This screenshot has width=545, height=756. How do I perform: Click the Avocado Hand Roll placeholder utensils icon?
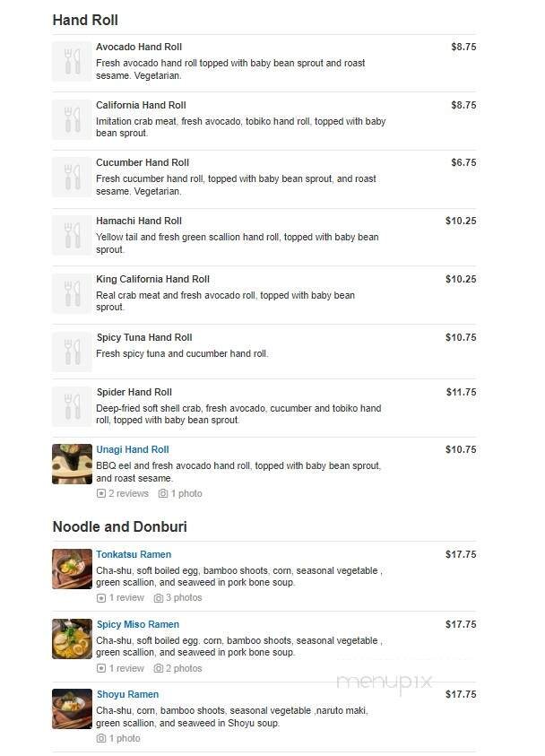point(72,61)
